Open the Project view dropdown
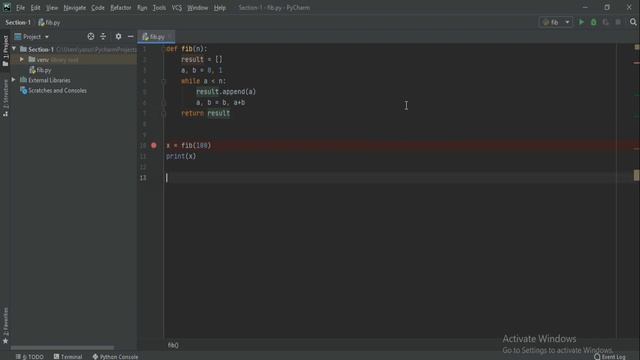 pos(32,37)
